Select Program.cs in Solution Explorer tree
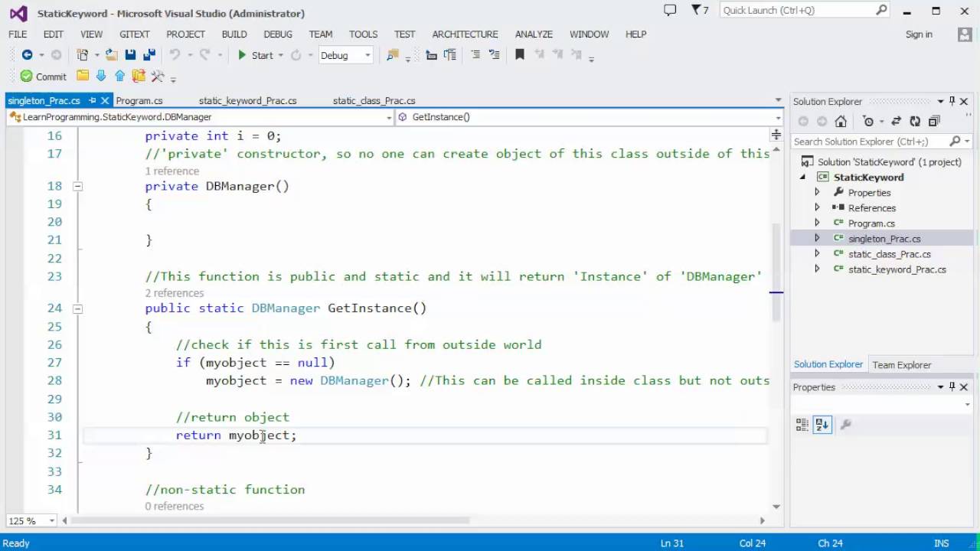Viewport: 980px width, 551px height. [x=871, y=223]
